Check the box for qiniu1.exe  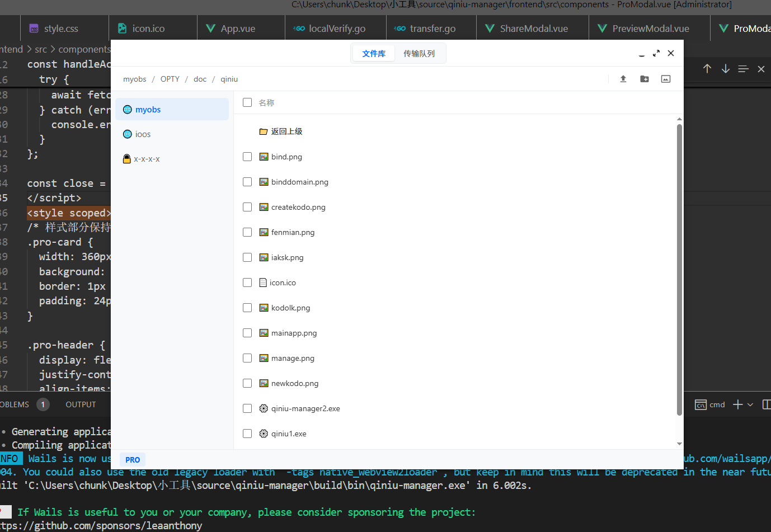(x=247, y=434)
